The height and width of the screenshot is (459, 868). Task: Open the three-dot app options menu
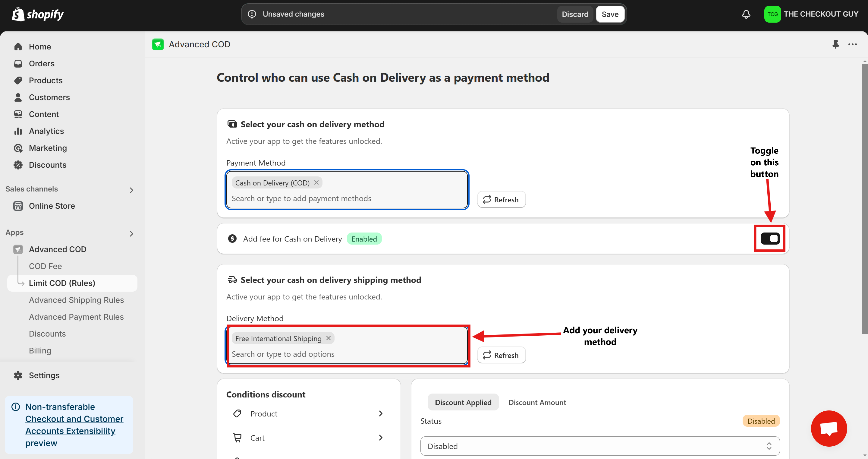(x=853, y=44)
